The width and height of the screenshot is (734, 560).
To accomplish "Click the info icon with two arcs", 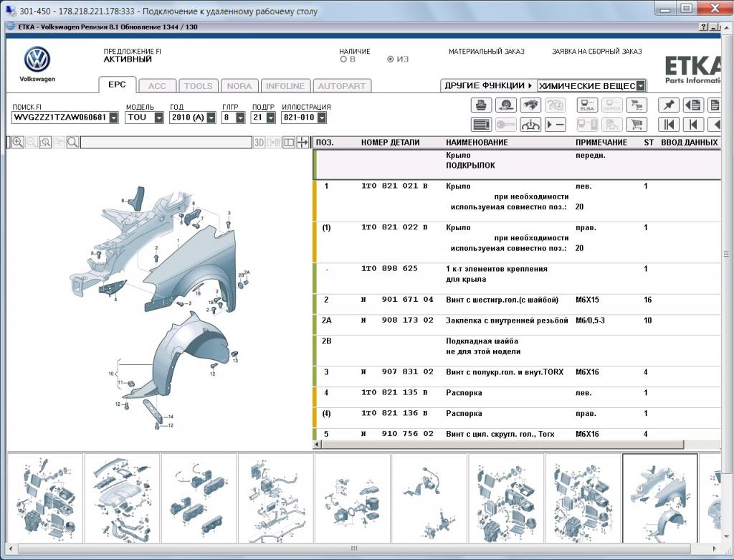I will [x=530, y=125].
